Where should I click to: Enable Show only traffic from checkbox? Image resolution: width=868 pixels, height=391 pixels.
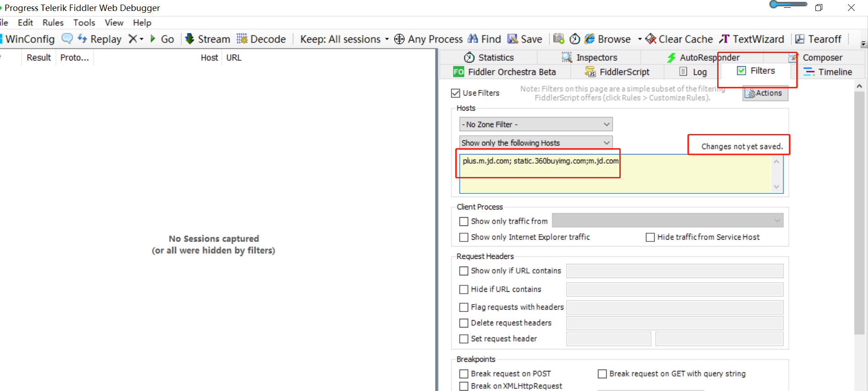(x=463, y=221)
